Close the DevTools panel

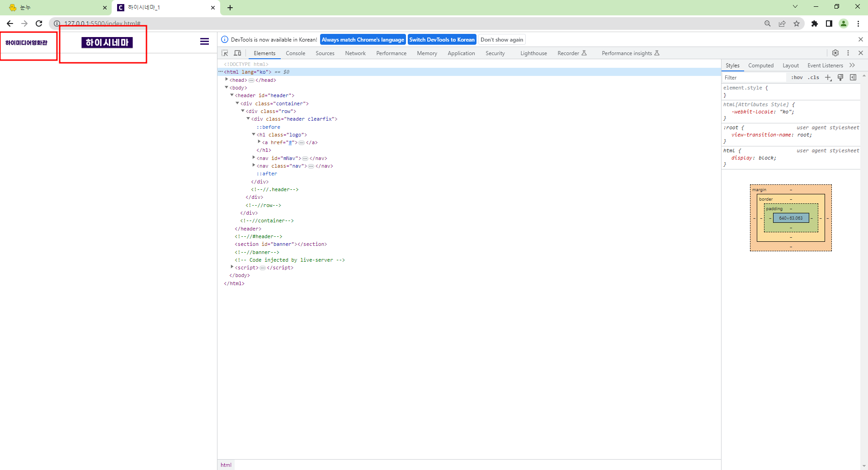861,53
